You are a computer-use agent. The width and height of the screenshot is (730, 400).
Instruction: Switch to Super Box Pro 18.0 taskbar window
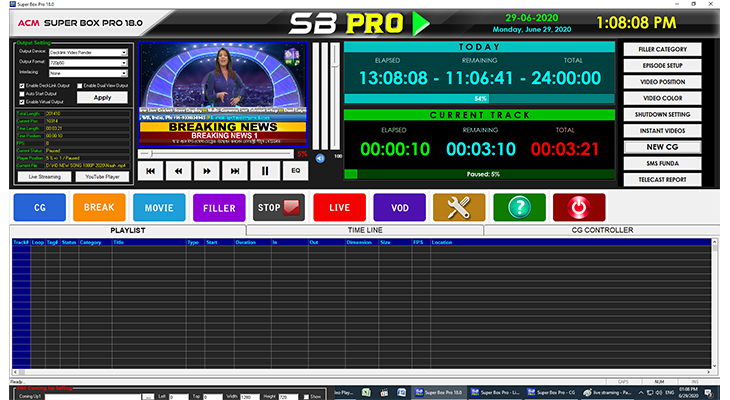pos(439,393)
